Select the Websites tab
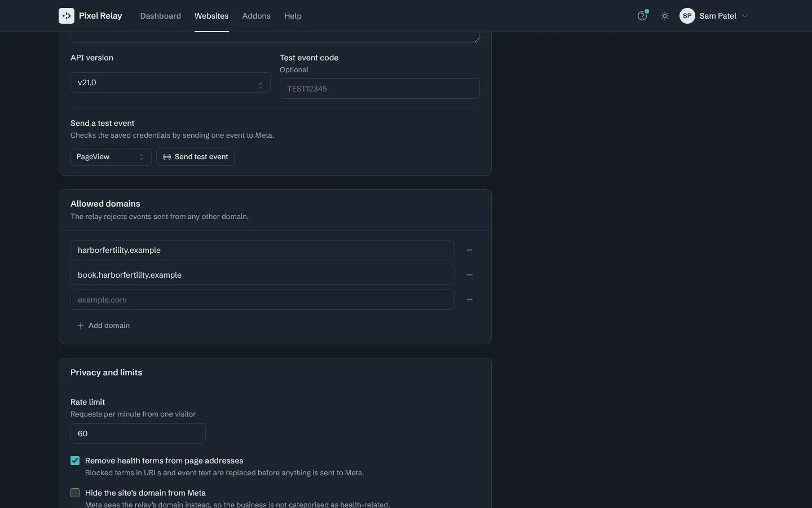This screenshot has height=508, width=812. [x=211, y=16]
